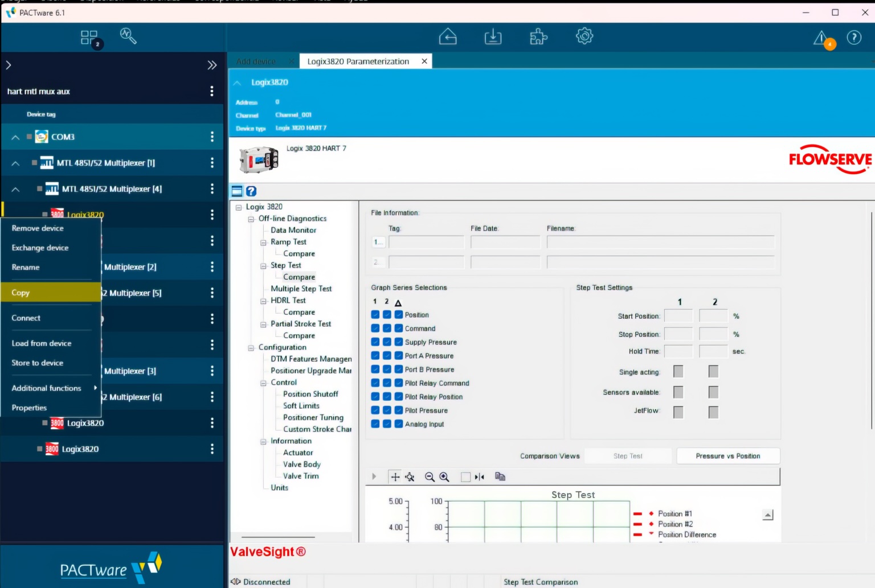The height and width of the screenshot is (588, 875).
Task: Click the Step Test comparison view button
Action: (x=628, y=456)
